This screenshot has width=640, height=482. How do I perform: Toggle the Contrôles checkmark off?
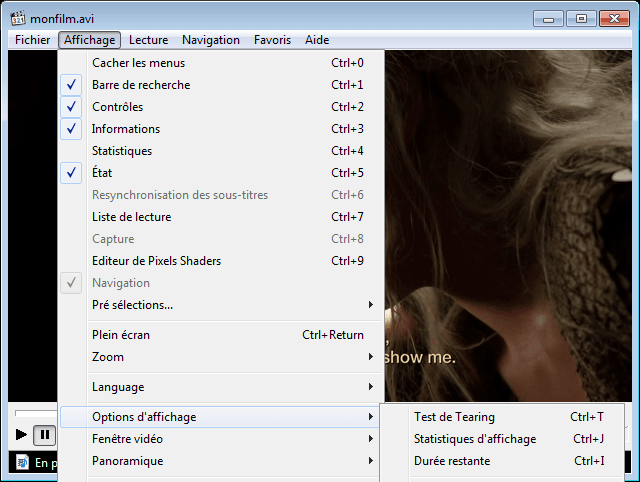click(x=117, y=107)
